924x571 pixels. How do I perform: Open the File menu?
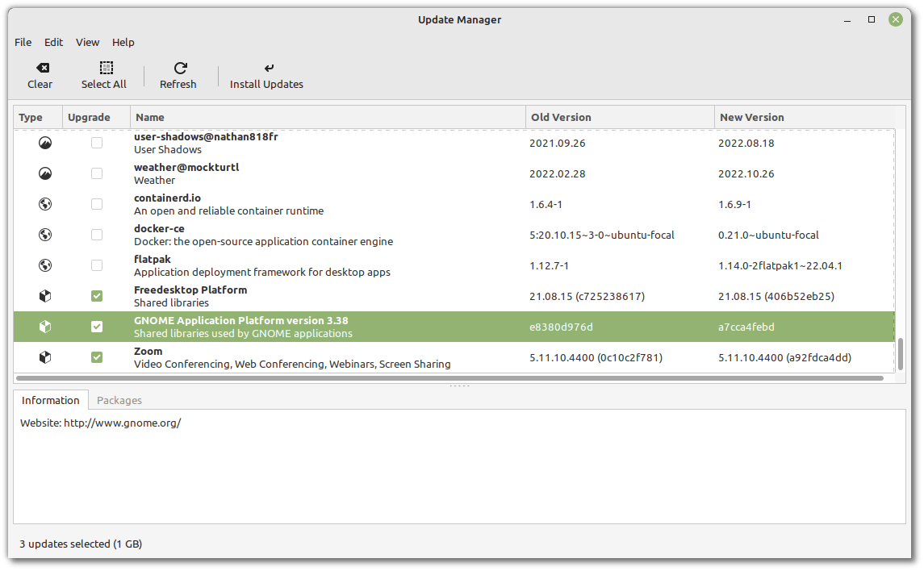(23, 42)
